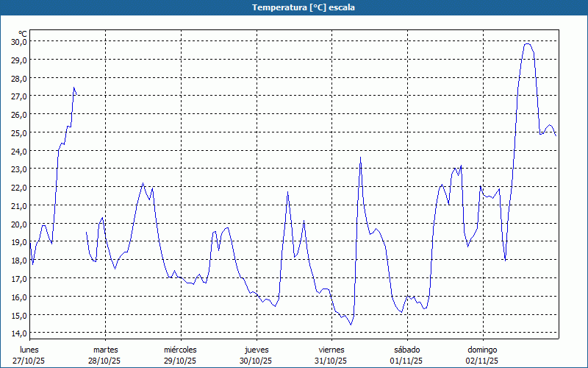588x368 pixels.
Task: Click the lowest point near 14.5 °C on Friday
Action: [x=351, y=325]
